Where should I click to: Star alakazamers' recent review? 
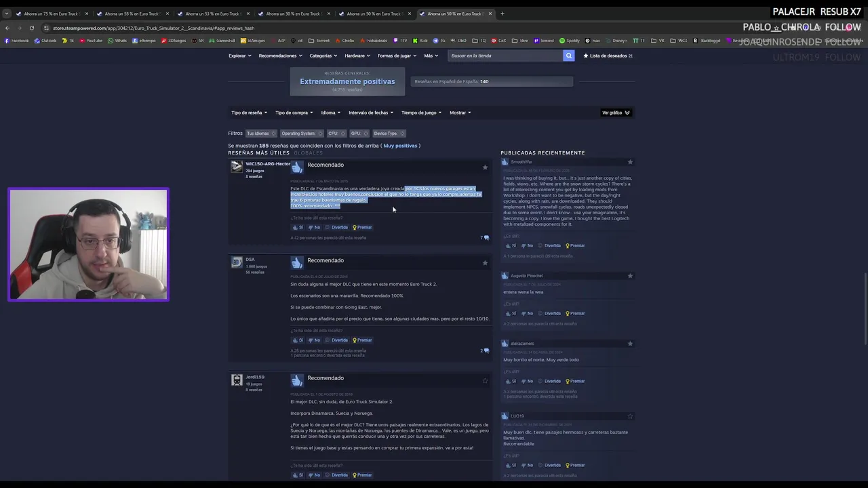(x=630, y=344)
